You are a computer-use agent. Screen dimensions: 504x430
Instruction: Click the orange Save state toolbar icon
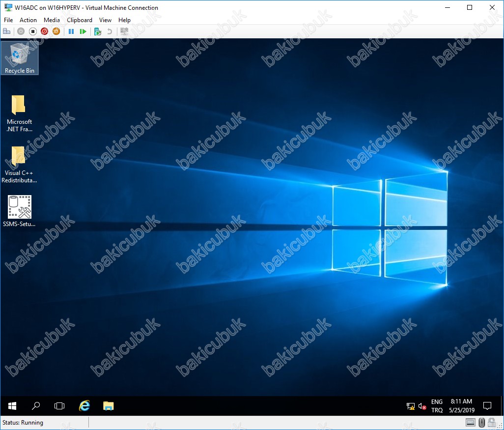click(x=56, y=31)
